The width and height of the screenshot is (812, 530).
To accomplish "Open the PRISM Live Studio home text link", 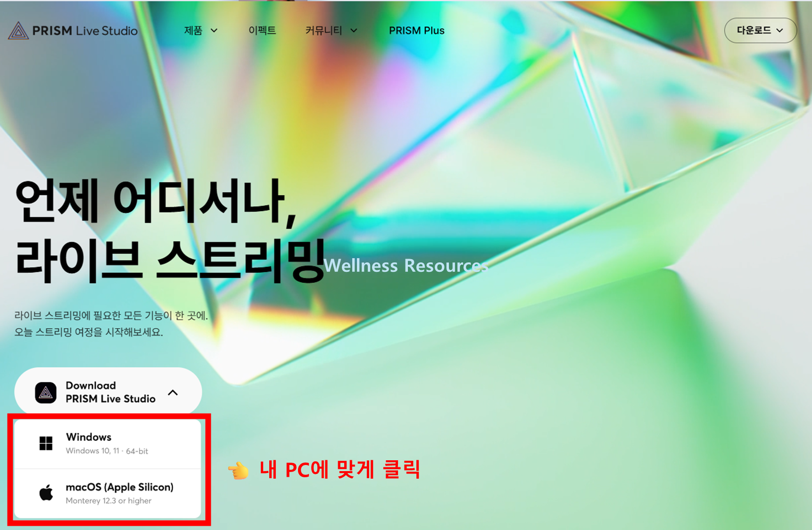I will (85, 31).
